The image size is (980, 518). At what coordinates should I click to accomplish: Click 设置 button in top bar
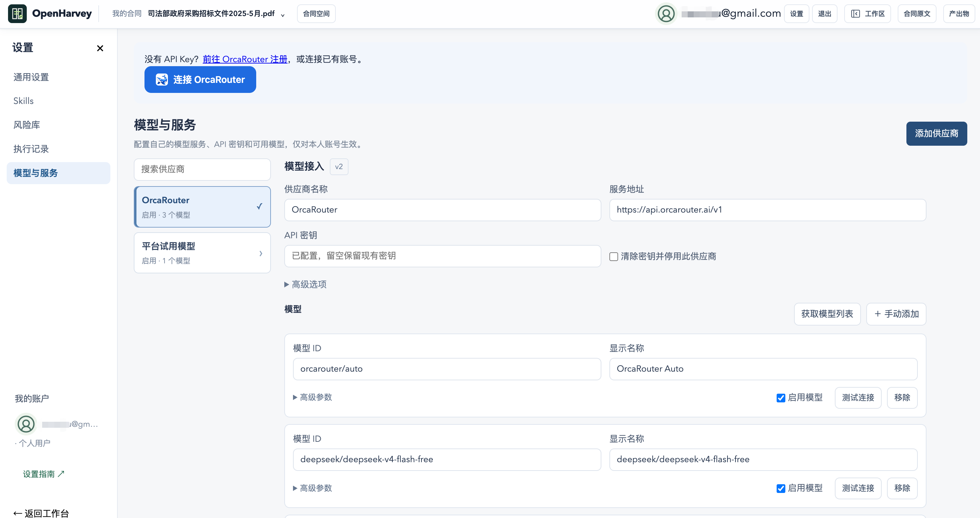coord(796,14)
